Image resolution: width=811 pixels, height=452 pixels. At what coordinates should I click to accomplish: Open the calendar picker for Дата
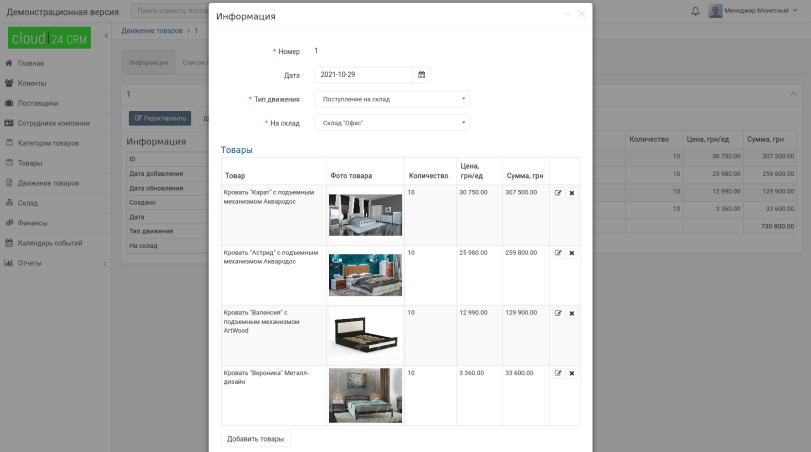[421, 75]
